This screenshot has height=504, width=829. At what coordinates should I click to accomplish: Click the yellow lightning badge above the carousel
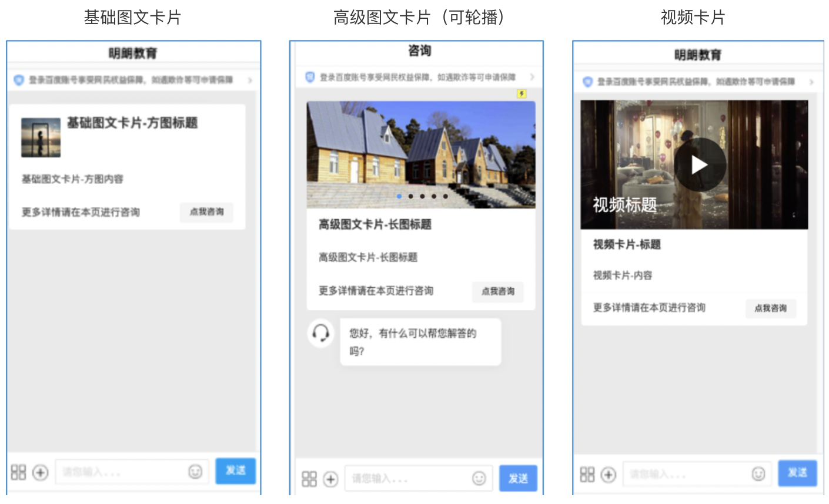(522, 93)
